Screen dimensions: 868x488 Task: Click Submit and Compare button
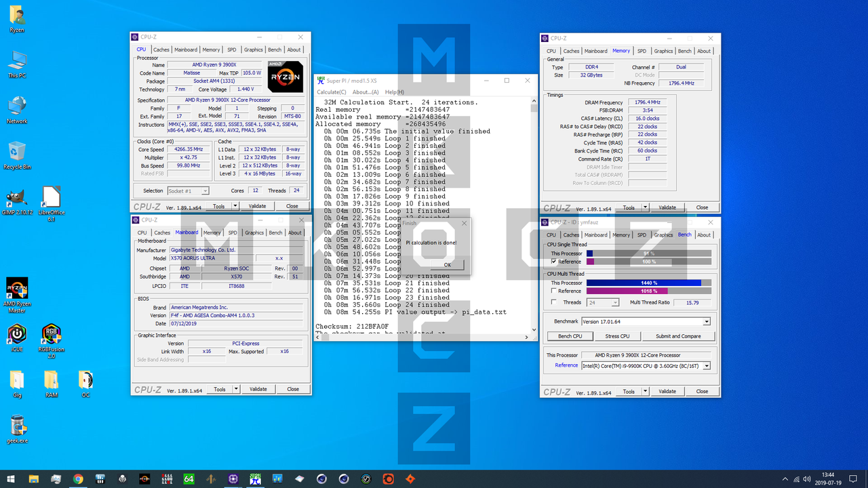click(x=678, y=336)
